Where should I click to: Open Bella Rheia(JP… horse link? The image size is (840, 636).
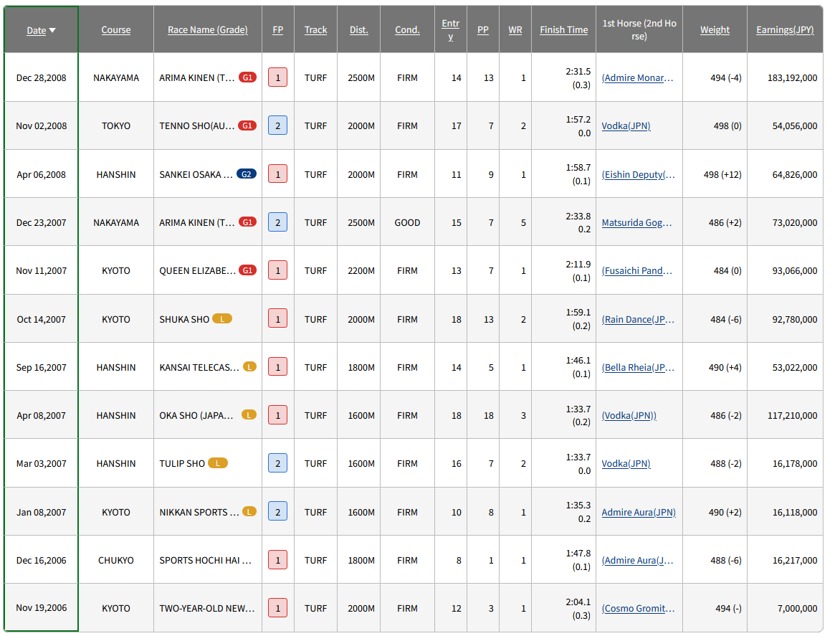(x=637, y=368)
